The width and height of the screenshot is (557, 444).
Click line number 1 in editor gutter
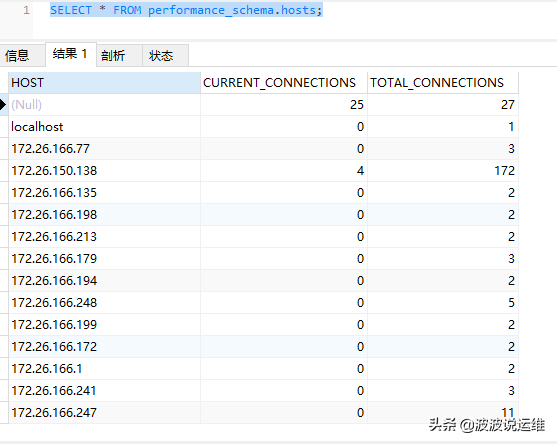point(27,10)
